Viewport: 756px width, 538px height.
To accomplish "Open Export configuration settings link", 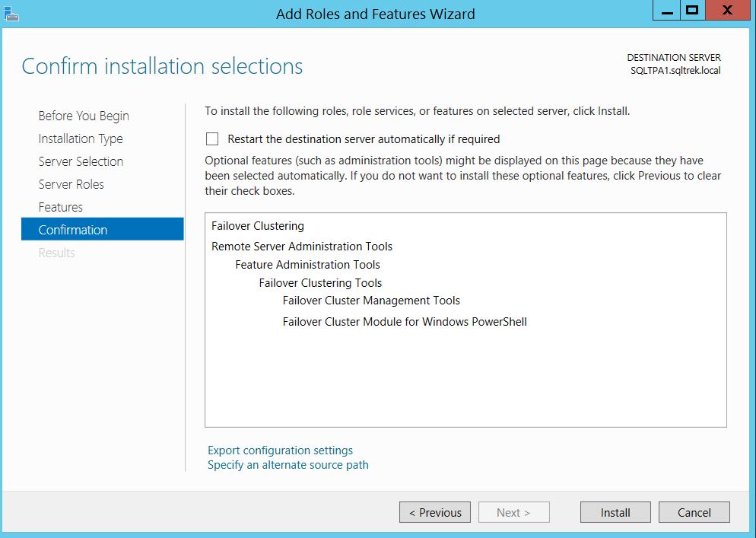I will 281,450.
